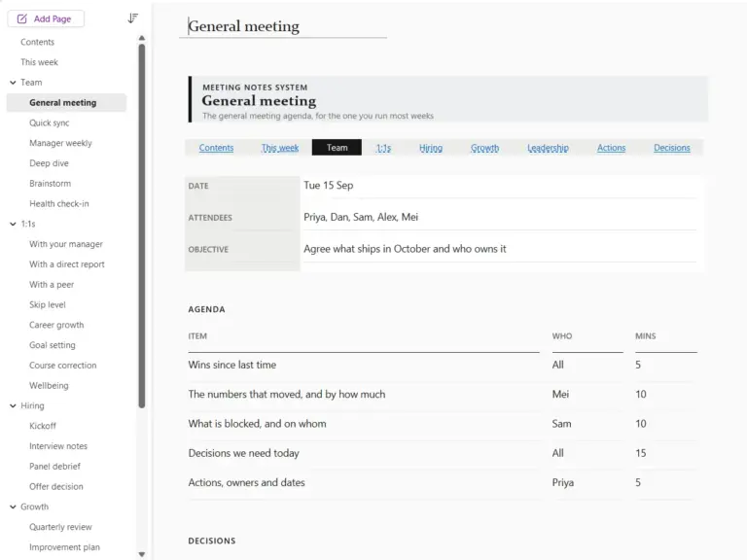This screenshot has height=560, width=747.
Task: Click the sort pages icon
Action: click(x=133, y=18)
